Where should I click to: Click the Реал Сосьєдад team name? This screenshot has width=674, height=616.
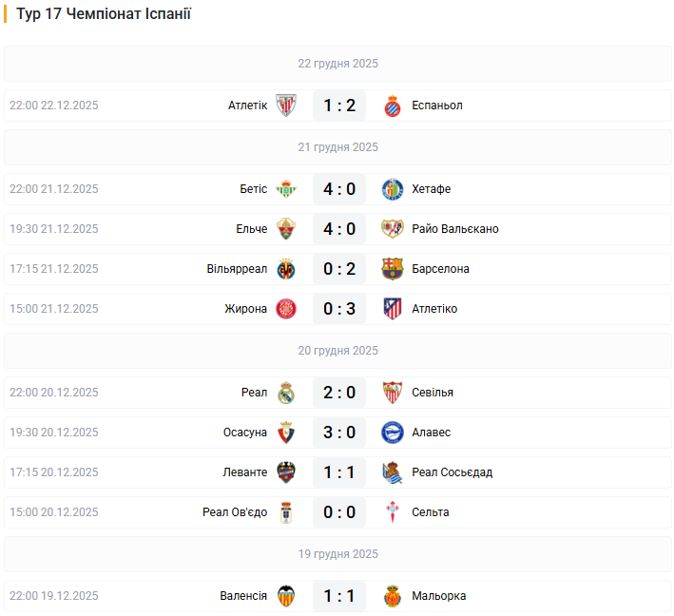tap(453, 472)
